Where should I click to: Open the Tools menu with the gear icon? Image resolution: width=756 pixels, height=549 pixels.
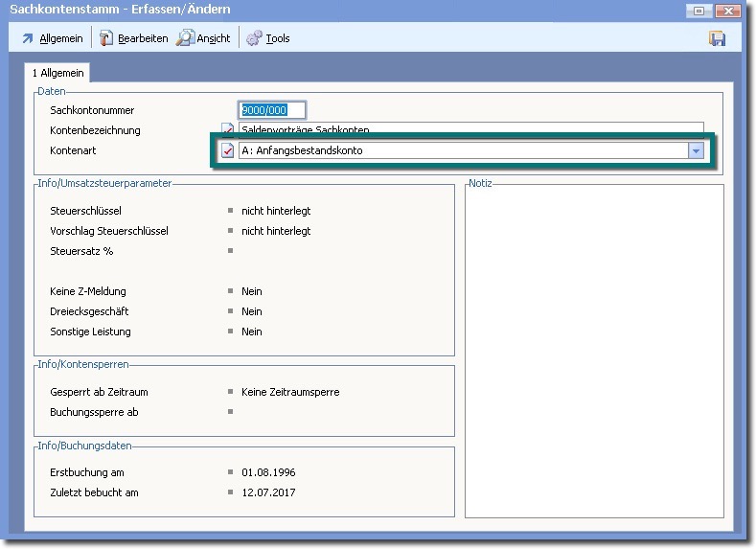267,38
